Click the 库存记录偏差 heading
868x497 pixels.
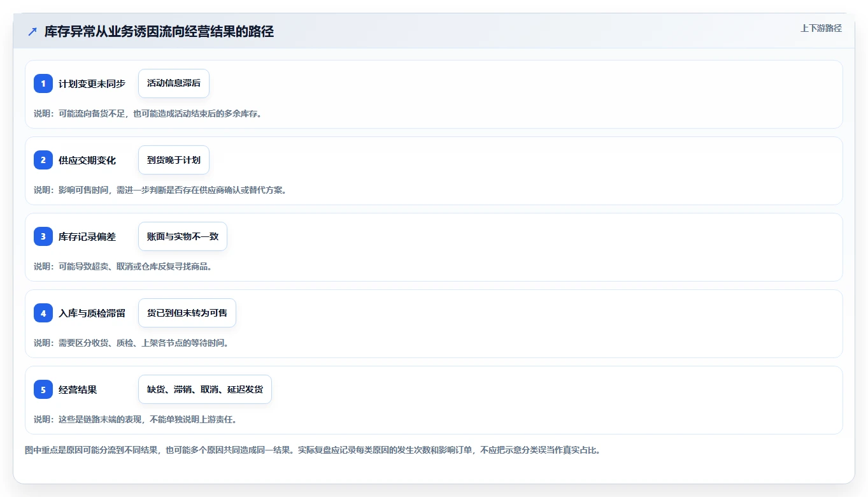coord(87,237)
